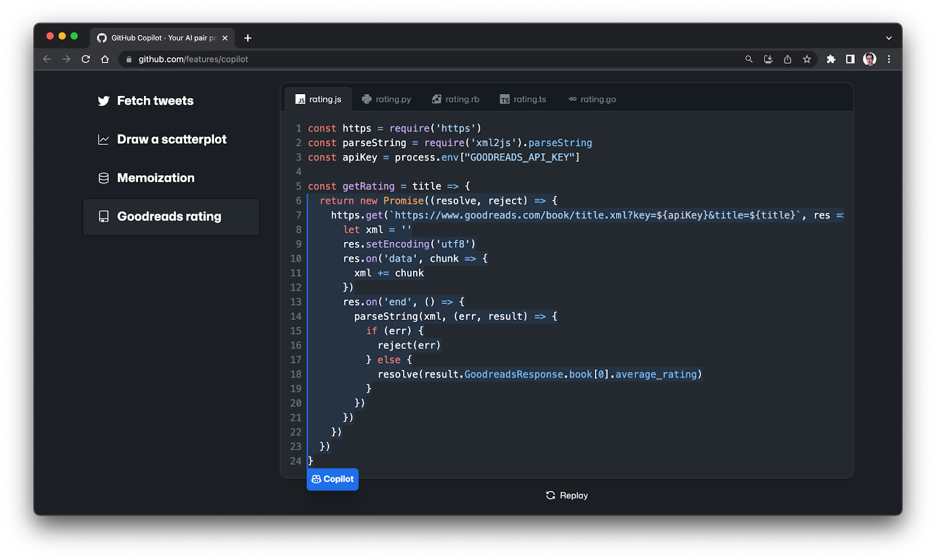
Task: Click line number 24 in the gutter
Action: [x=296, y=461]
